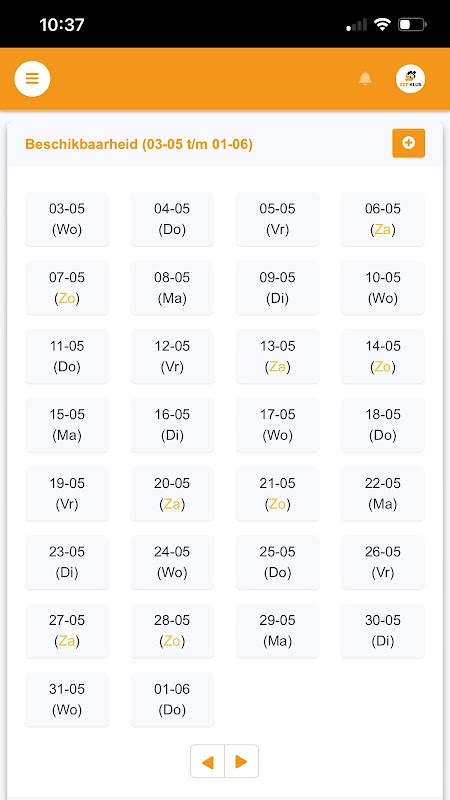Choose date 25-05 (Do)
This screenshot has height=800, width=450.
[278, 562]
